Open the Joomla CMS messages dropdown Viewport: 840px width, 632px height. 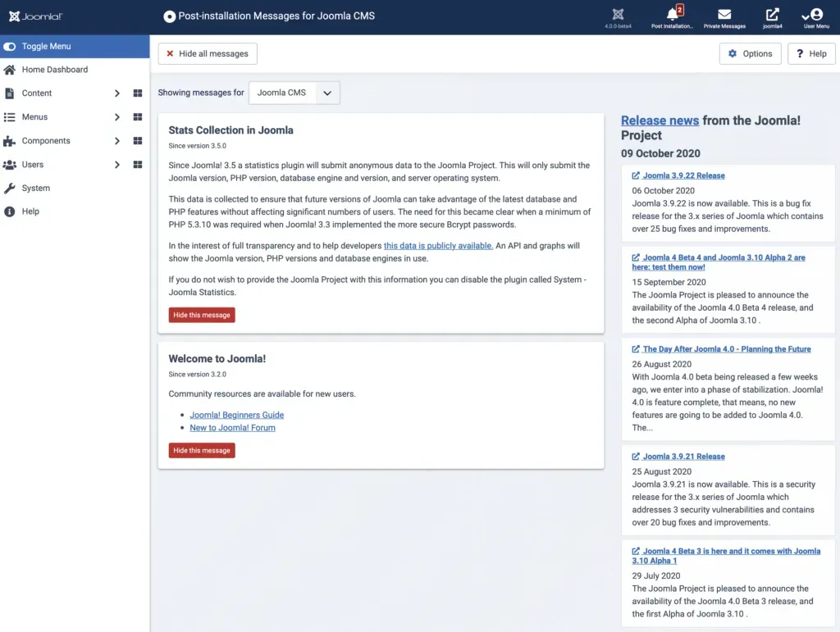tap(294, 93)
